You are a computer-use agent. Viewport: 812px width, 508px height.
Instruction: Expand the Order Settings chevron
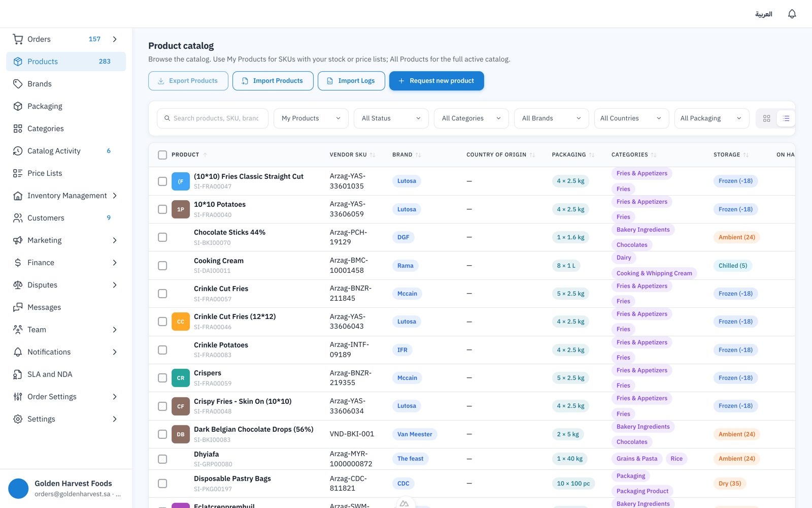pos(115,397)
